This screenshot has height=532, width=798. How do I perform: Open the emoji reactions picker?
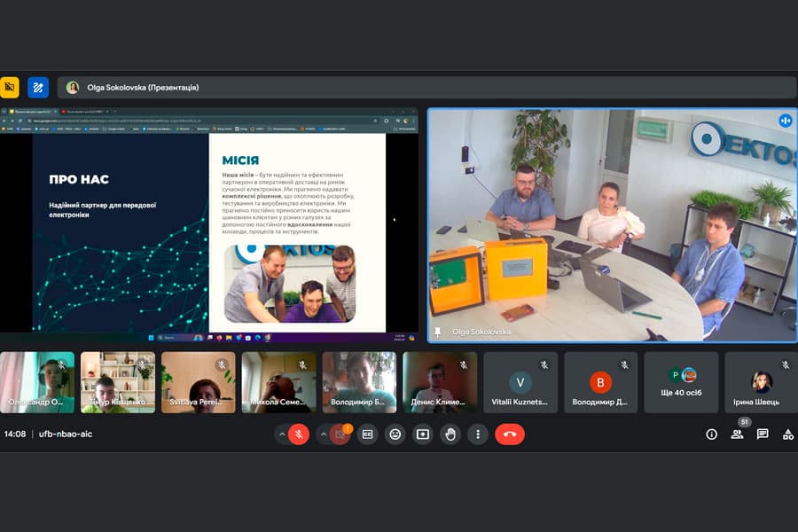pyautogui.click(x=395, y=434)
